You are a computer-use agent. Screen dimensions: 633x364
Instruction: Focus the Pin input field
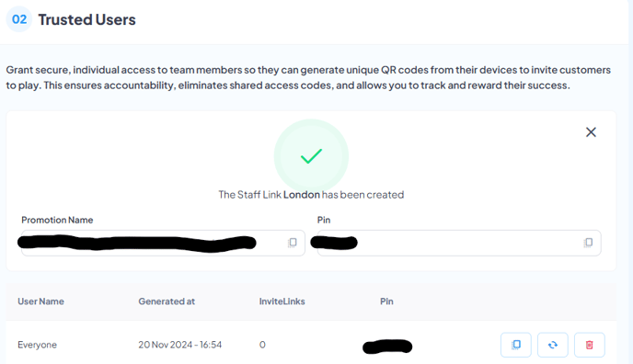459,243
